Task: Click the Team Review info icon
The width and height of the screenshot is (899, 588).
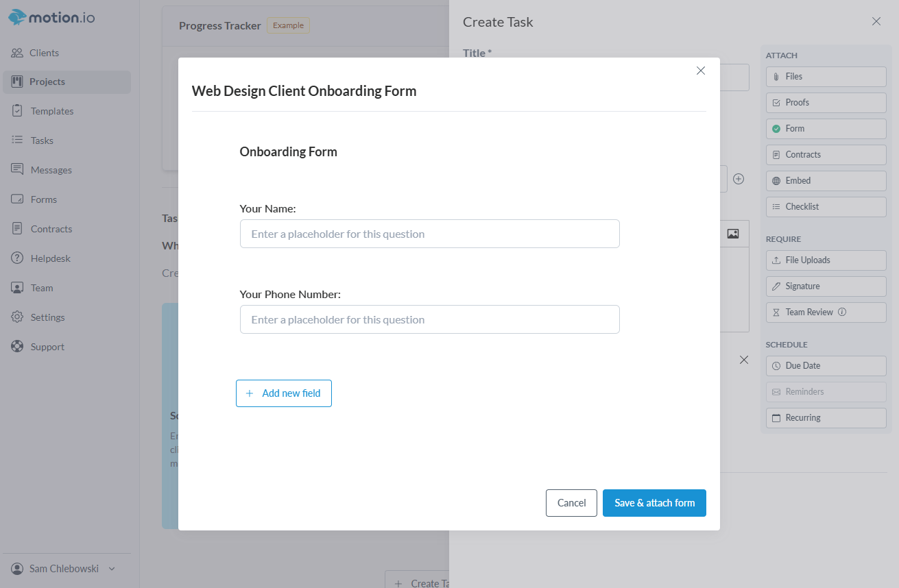Action: coord(842,312)
